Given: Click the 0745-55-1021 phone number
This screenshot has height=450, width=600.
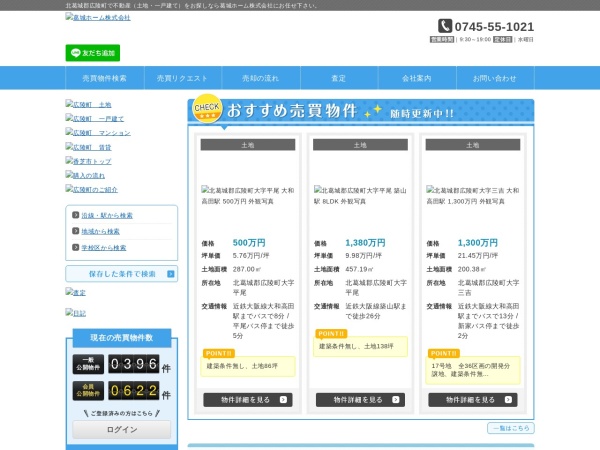Looking at the screenshot, I should click(494, 27).
